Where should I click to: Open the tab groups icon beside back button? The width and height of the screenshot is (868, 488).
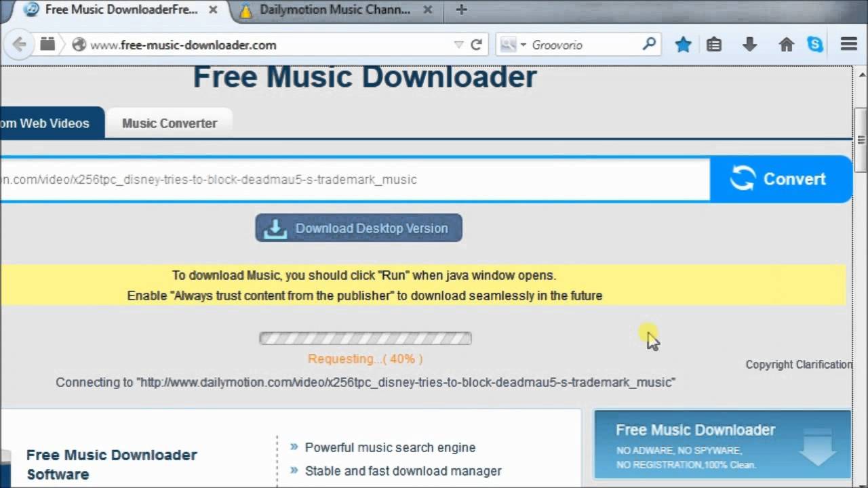click(47, 45)
